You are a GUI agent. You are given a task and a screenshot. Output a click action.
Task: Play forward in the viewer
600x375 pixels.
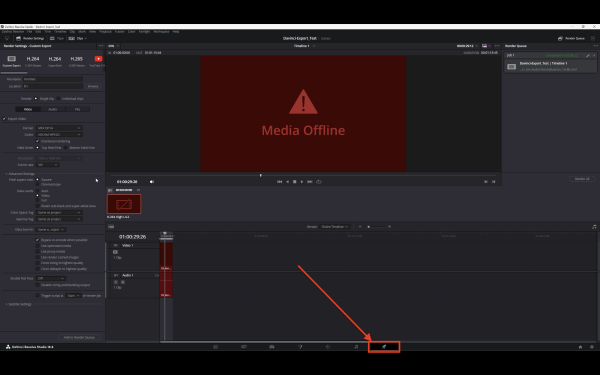click(302, 182)
